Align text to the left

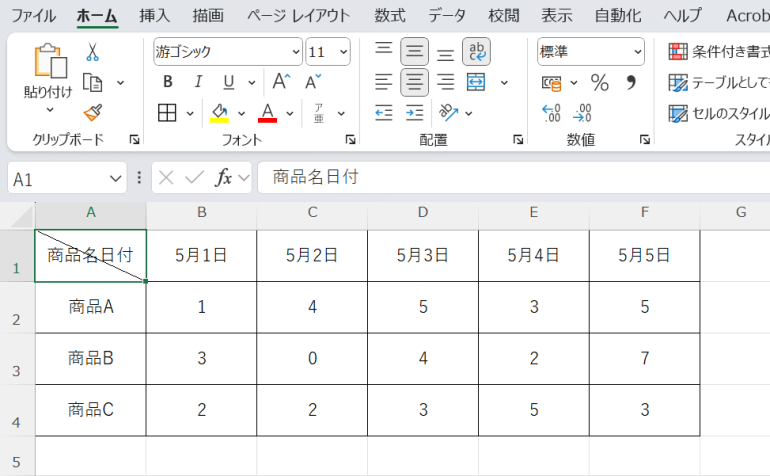click(x=384, y=82)
